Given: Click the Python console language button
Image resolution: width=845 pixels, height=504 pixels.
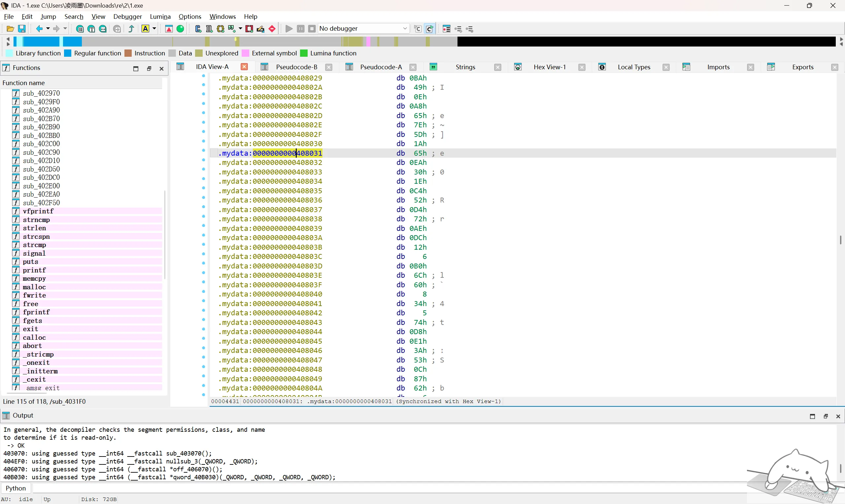Looking at the screenshot, I should 16,488.
